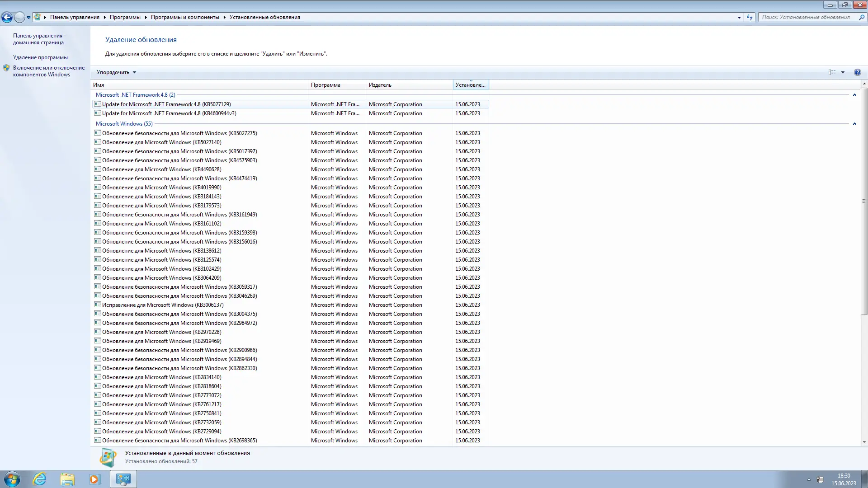Viewport: 868px width, 488px height.
Task: Open the Удаление программы link
Action: [40, 57]
